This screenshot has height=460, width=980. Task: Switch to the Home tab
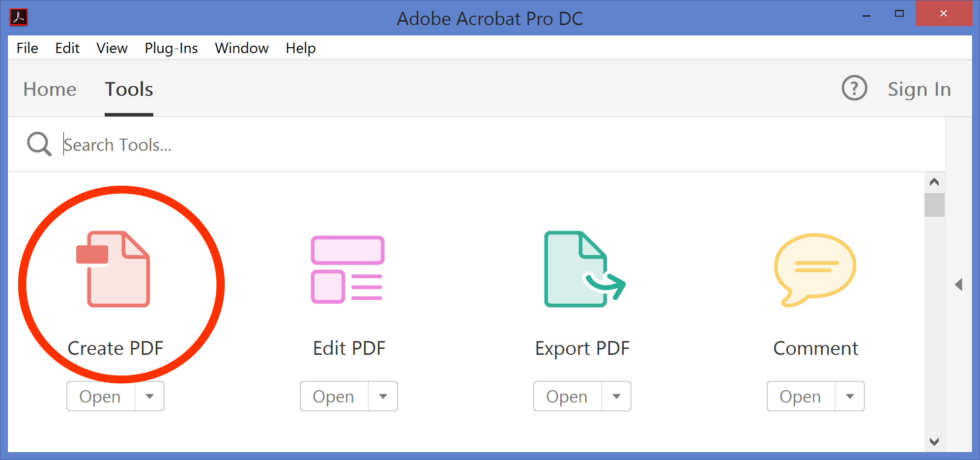click(50, 89)
